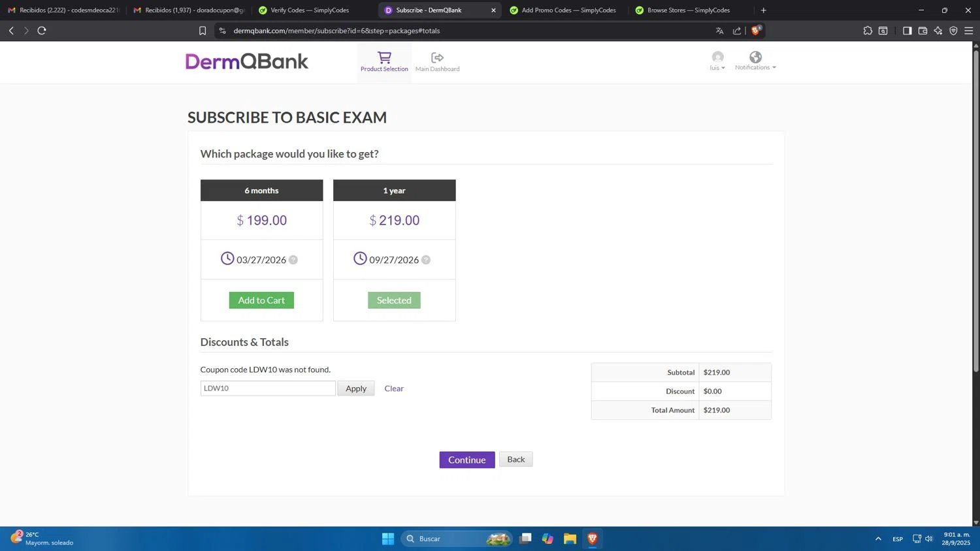This screenshot has height=551, width=980.
Task: Click the help icon next to 09/27/2026
Action: [x=426, y=260]
